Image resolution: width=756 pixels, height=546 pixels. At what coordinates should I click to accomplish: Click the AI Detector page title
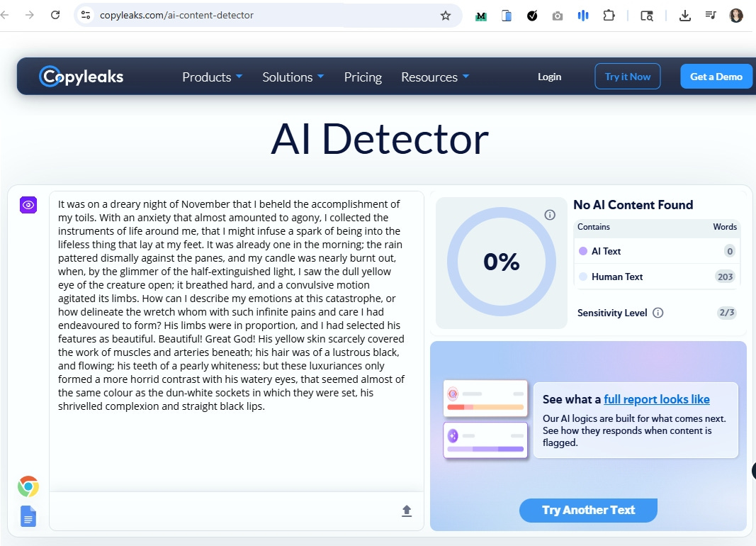click(x=380, y=140)
